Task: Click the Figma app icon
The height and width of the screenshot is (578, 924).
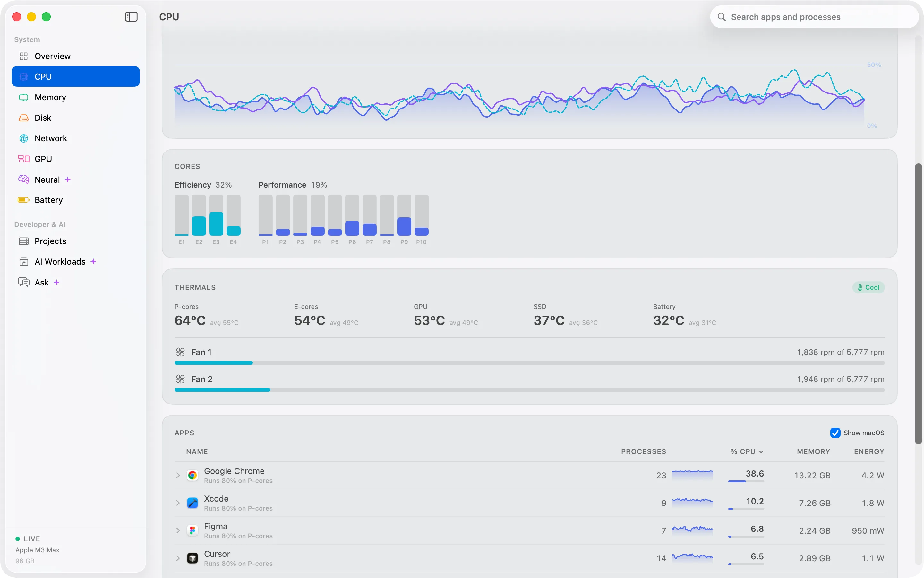Action: pos(193,530)
